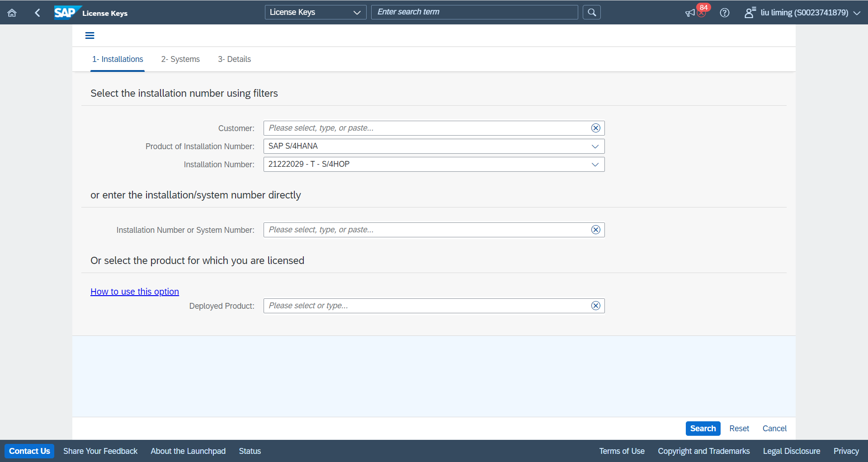Open How to use this option link
This screenshot has height=462, width=868.
coord(135,292)
